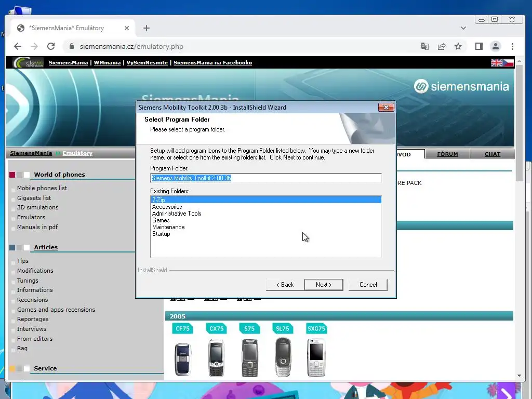Open From editors sidebar link
The width and height of the screenshot is (532, 399).
pos(35,339)
